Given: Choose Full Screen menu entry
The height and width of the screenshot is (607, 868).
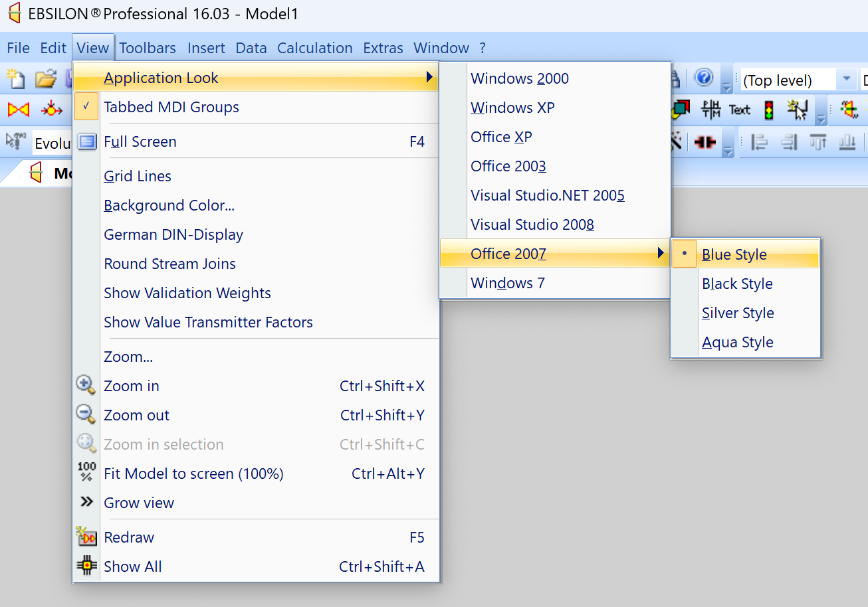Looking at the screenshot, I should tap(256, 141).
